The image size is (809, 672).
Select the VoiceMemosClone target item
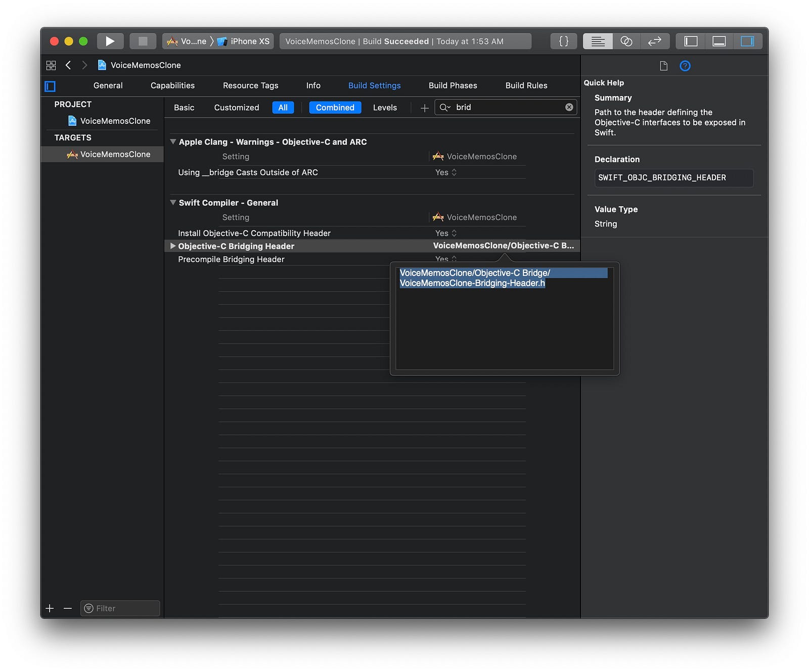pyautogui.click(x=102, y=154)
